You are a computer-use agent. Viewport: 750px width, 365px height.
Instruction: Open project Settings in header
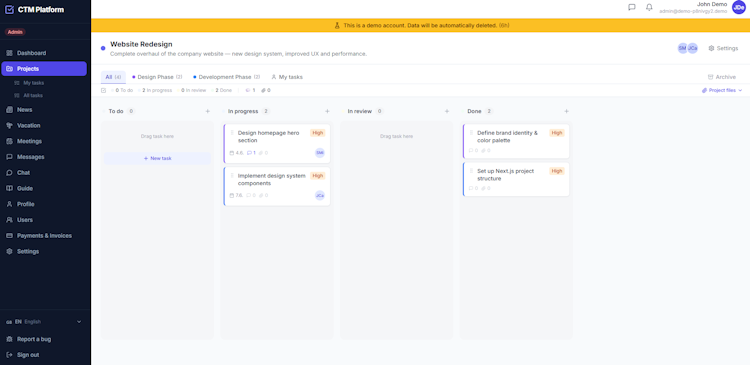(723, 48)
